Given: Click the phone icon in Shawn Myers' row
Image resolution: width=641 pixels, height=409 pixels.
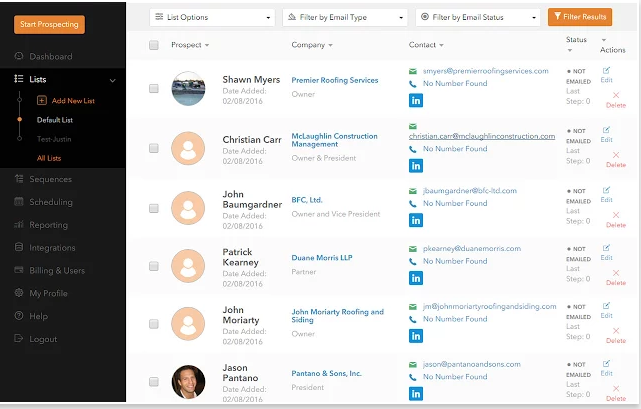Looking at the screenshot, I should 413,84.
